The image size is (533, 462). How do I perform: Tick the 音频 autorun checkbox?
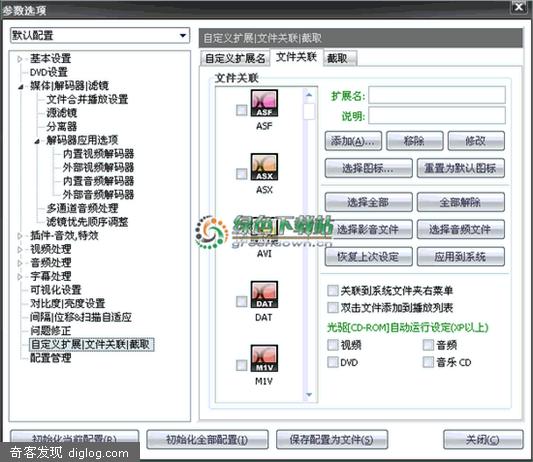pos(428,345)
